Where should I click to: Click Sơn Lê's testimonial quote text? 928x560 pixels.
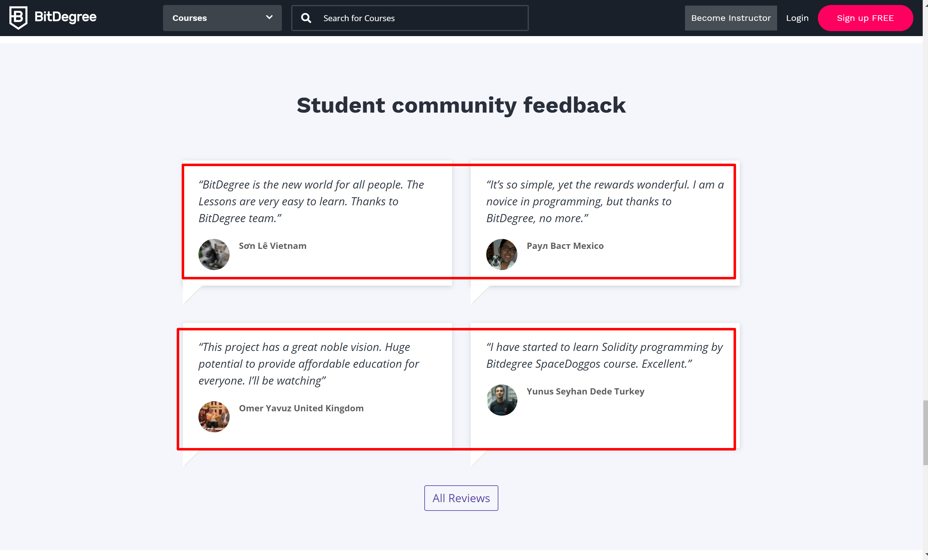click(311, 201)
